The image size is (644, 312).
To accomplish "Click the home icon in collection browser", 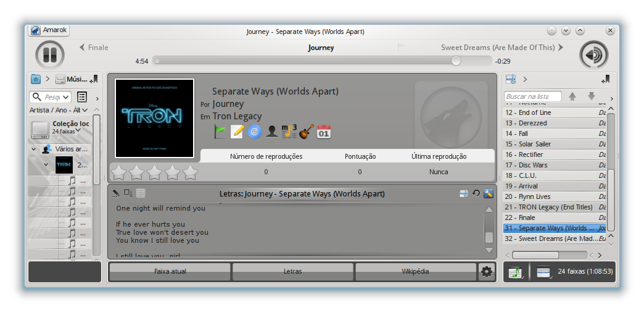I will tap(36, 79).
